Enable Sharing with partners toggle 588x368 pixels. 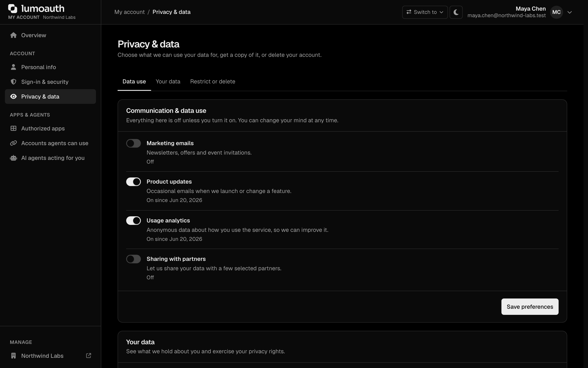tap(133, 259)
